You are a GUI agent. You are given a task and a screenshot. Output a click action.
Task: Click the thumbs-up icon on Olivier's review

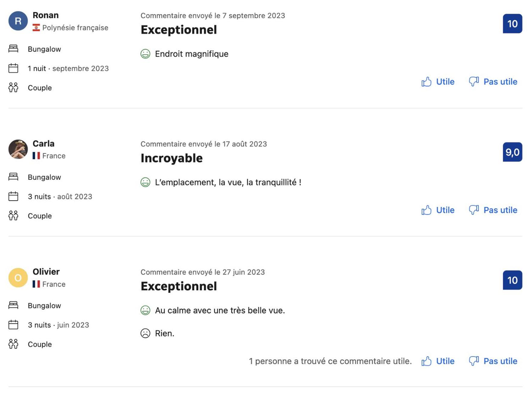coord(426,361)
